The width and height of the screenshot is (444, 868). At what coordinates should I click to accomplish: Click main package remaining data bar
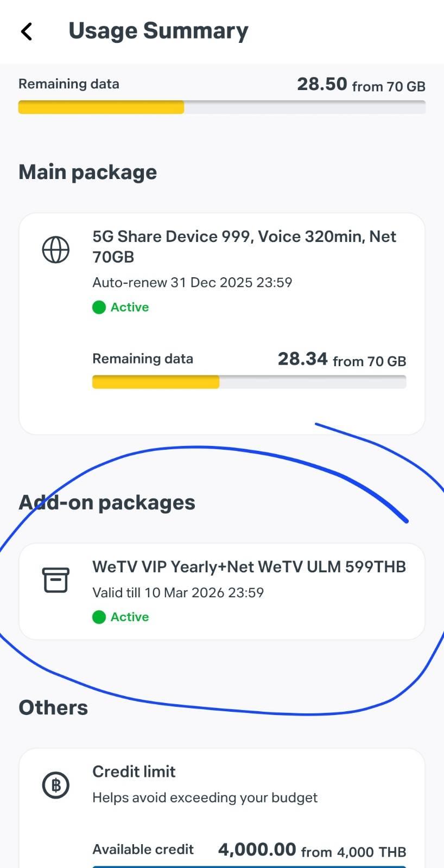point(249,382)
